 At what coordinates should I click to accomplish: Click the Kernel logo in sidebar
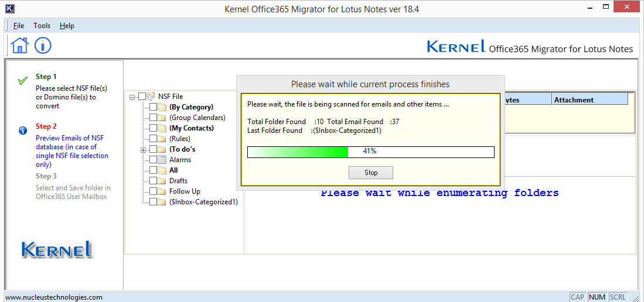[57, 249]
